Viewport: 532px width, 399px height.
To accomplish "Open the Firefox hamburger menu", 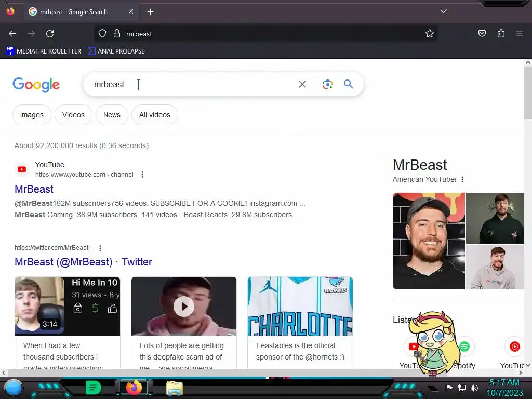I will 520,33.
